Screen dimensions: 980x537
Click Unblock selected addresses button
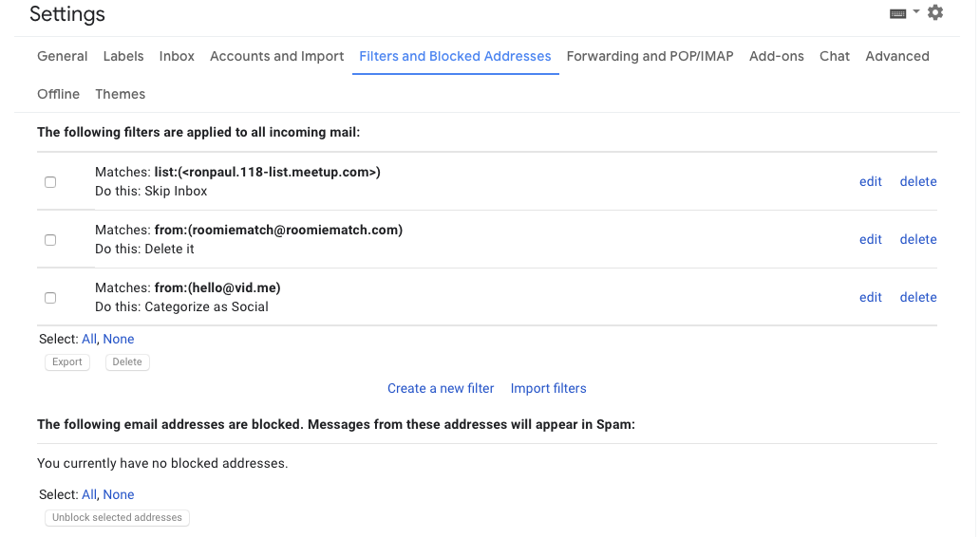(x=117, y=518)
